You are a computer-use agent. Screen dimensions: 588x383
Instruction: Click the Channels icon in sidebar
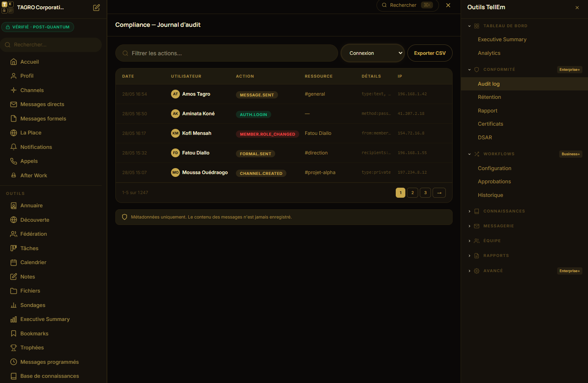[x=14, y=90]
